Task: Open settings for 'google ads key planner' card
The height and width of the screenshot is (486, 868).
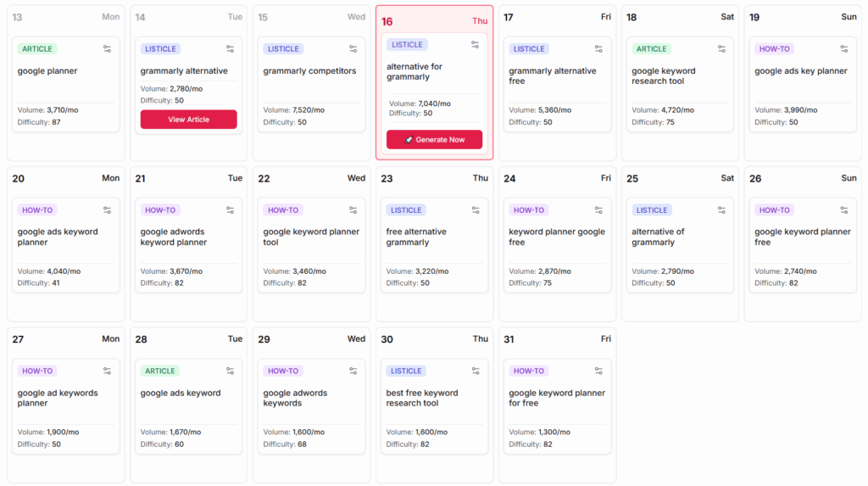Action: pos(844,49)
